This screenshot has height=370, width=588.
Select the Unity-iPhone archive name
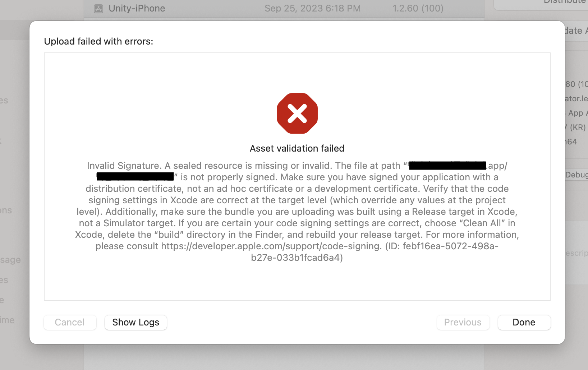[x=137, y=8]
